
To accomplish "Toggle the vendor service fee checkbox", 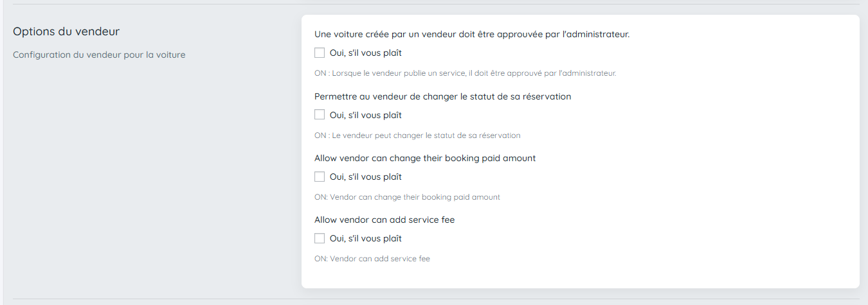I will pos(320,238).
